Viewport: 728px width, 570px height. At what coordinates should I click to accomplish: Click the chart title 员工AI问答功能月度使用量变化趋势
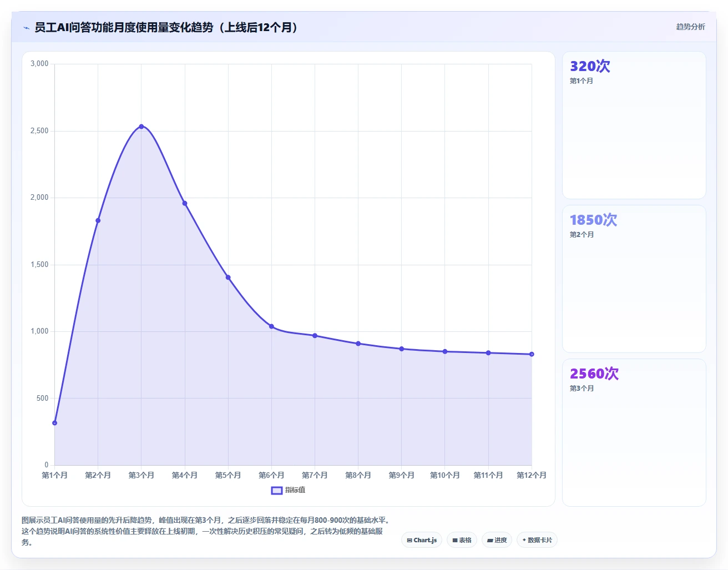(x=166, y=27)
